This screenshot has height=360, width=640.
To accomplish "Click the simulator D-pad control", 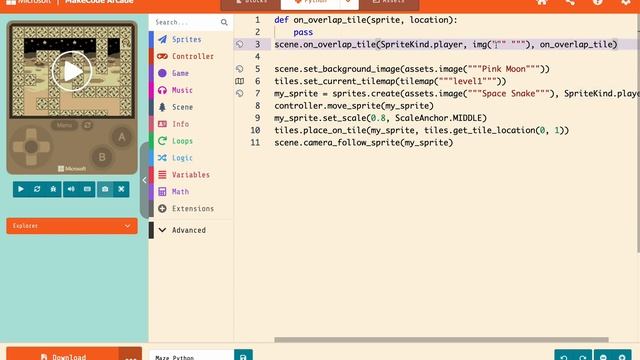I will pyautogui.click(x=31, y=147).
